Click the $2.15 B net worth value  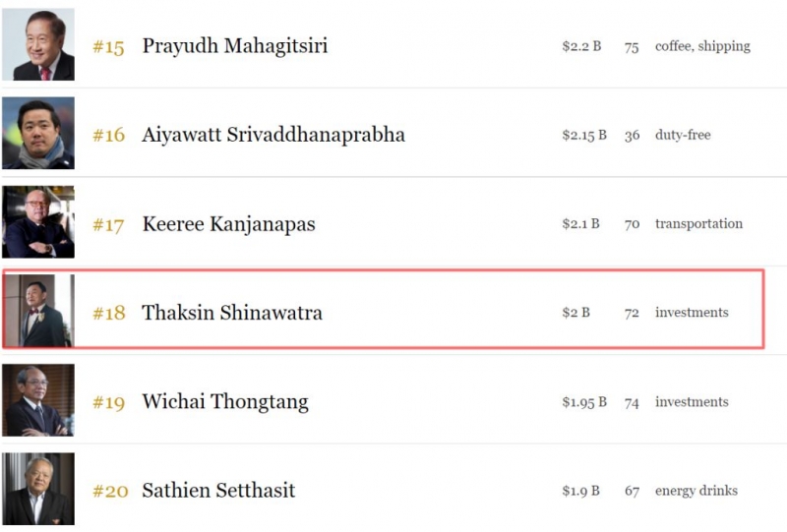click(x=584, y=135)
